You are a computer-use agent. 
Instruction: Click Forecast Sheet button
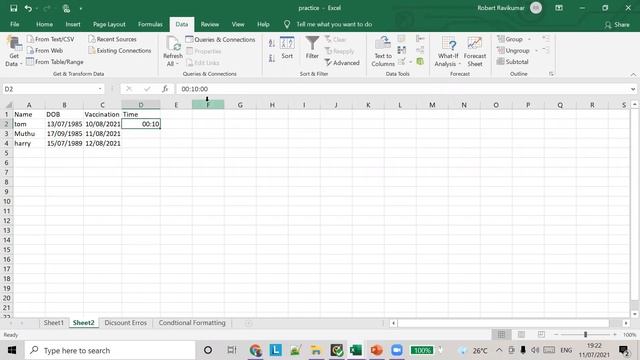click(x=475, y=51)
